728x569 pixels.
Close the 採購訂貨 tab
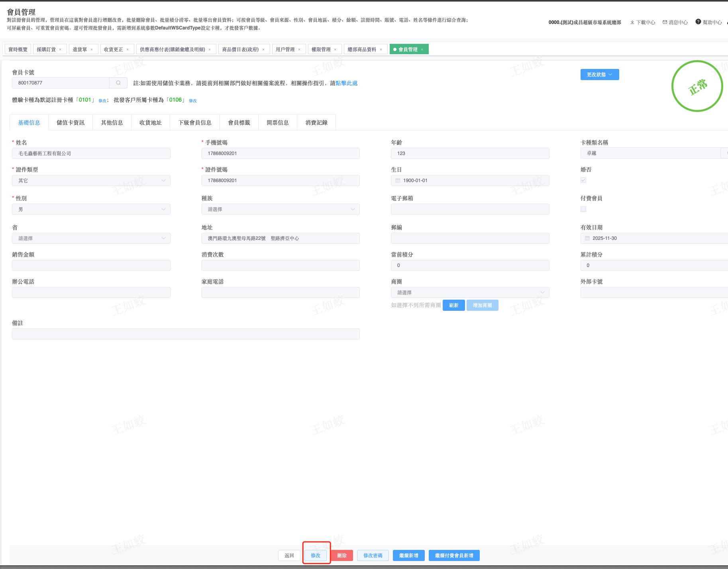click(x=60, y=50)
